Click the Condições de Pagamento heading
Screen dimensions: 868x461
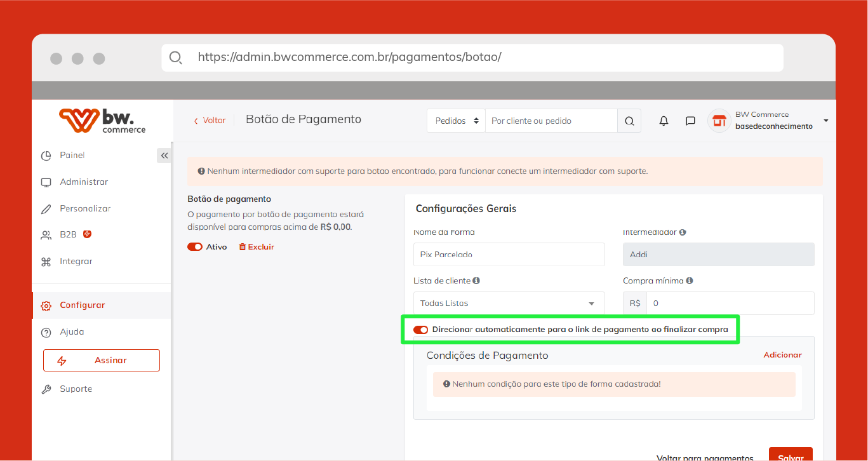coord(487,356)
